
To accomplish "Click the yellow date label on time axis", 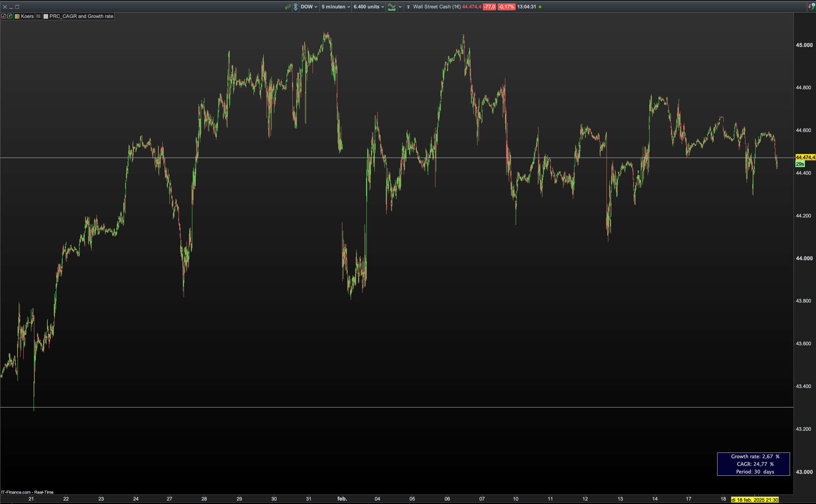I will 755,500.
